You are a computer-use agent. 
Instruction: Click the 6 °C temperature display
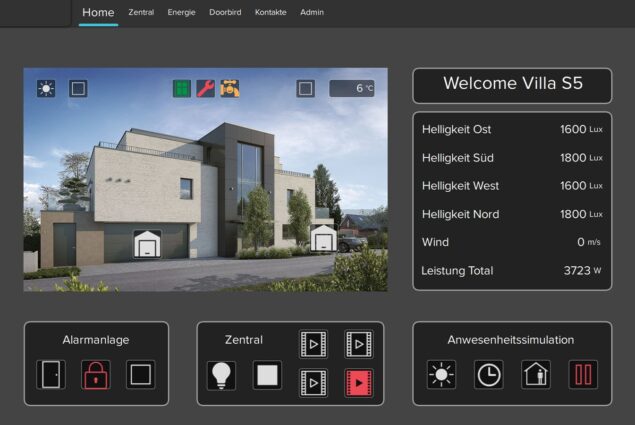click(352, 88)
